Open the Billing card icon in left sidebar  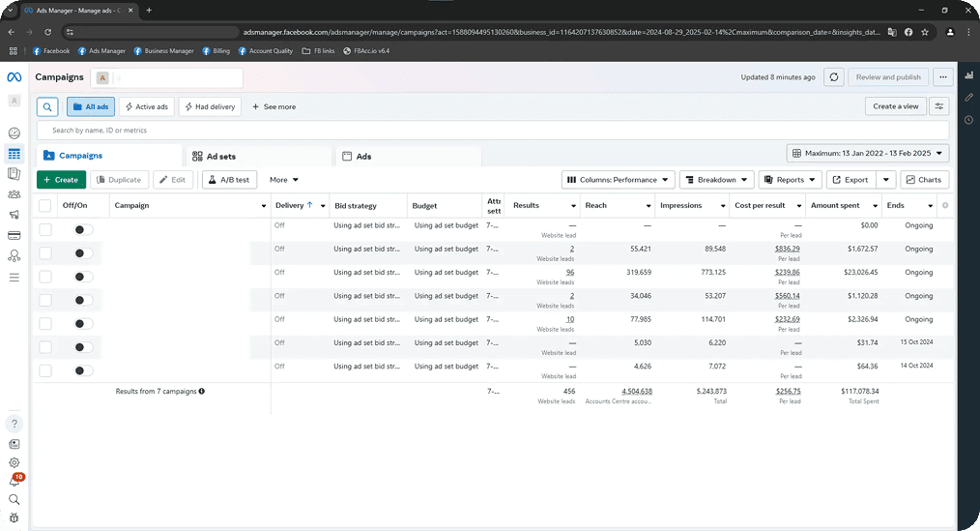pyautogui.click(x=14, y=235)
